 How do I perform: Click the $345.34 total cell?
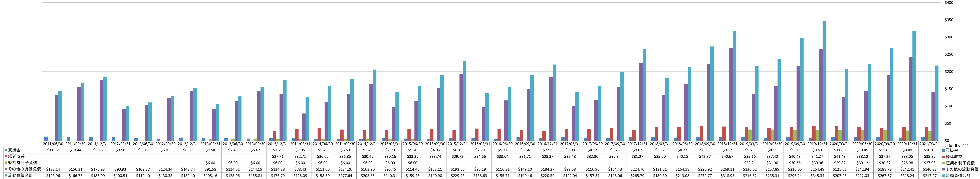818,175
